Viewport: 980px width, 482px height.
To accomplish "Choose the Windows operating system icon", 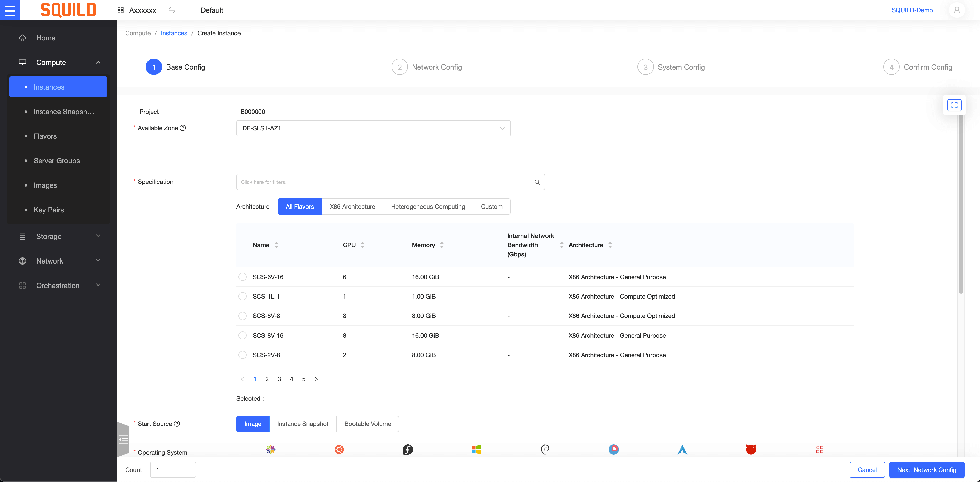I will 476,449.
